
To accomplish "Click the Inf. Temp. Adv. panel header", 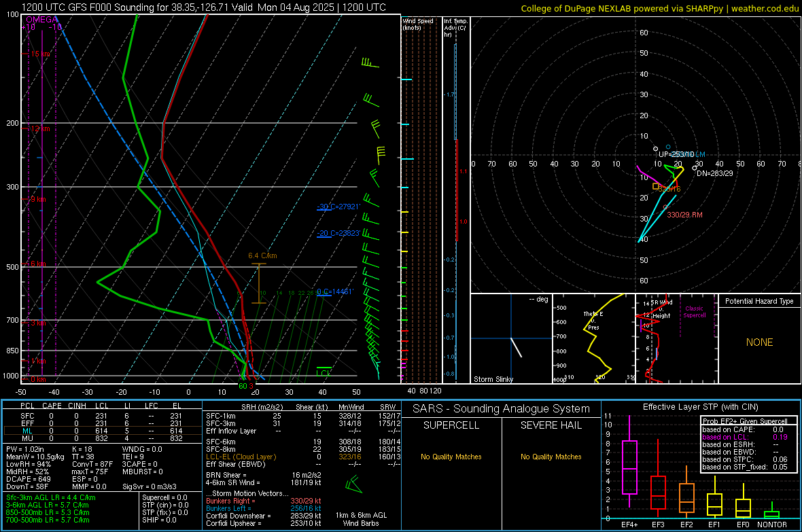I will click(455, 28).
